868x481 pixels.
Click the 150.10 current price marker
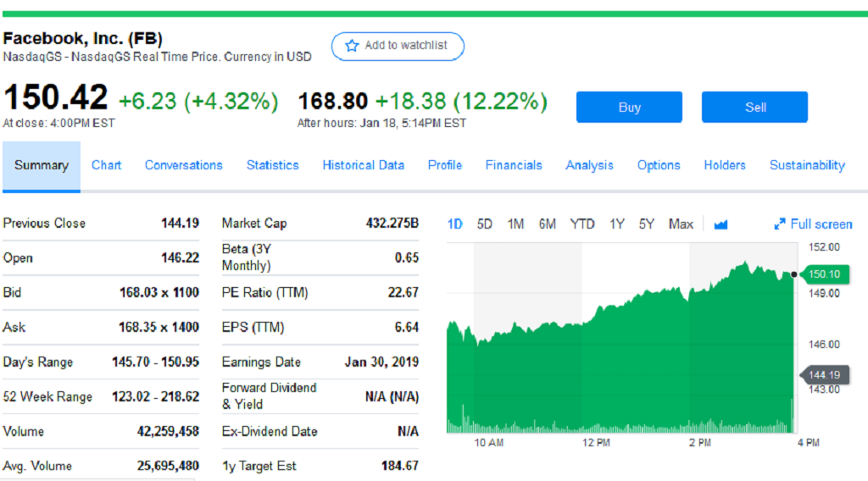point(824,274)
